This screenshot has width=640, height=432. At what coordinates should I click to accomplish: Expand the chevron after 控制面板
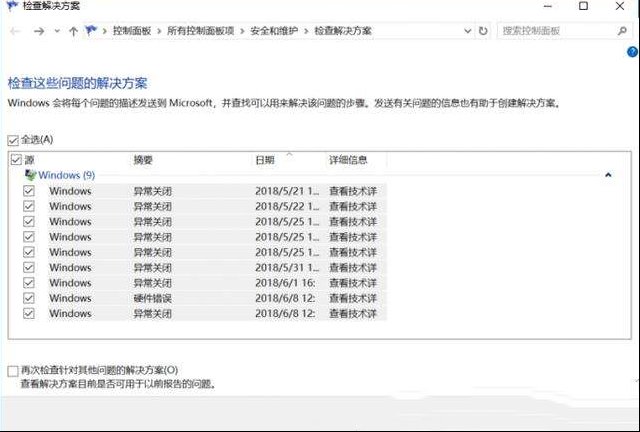(159, 31)
